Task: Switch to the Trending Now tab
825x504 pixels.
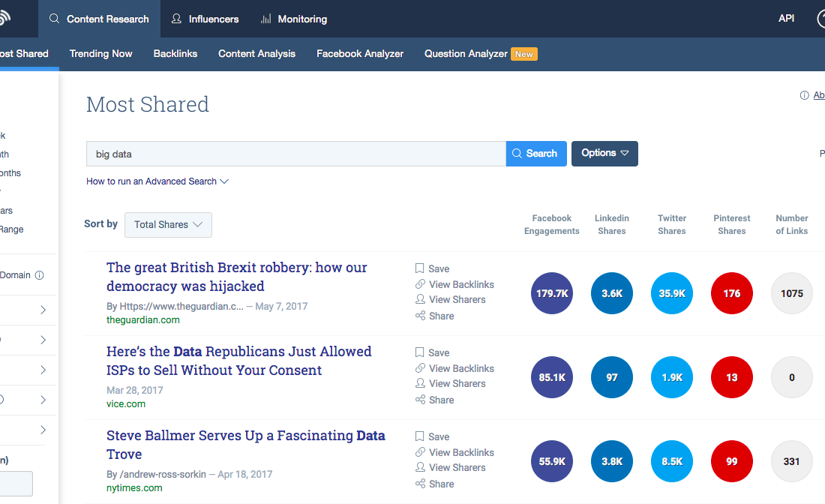Action: pos(101,54)
